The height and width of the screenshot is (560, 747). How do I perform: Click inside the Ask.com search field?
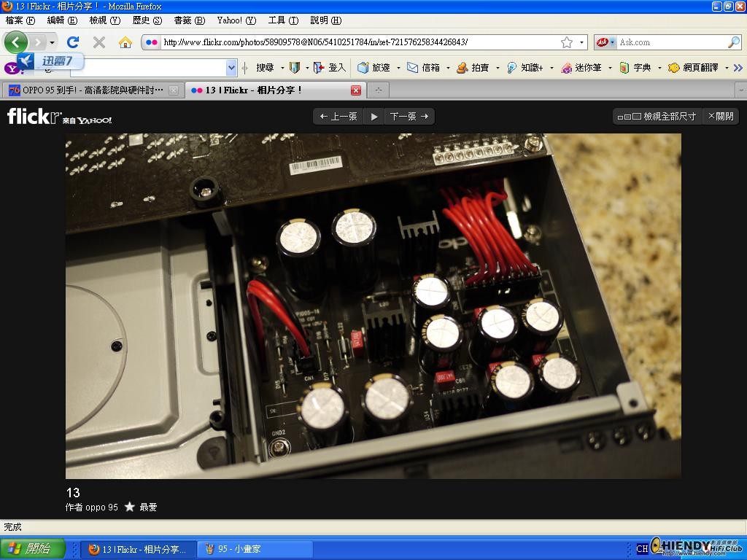click(x=671, y=42)
